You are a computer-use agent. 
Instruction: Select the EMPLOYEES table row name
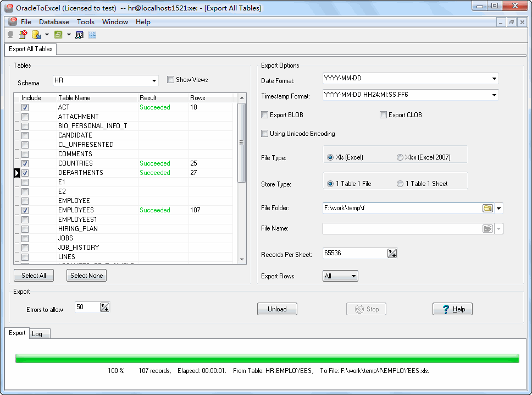tap(76, 210)
